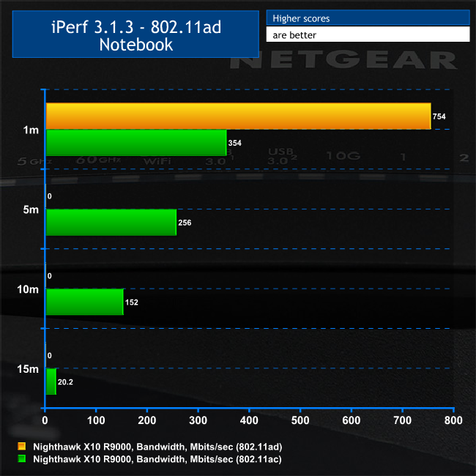476x476 pixels.
Task: Click the green 256 bar at 5m
Action: [111, 222]
